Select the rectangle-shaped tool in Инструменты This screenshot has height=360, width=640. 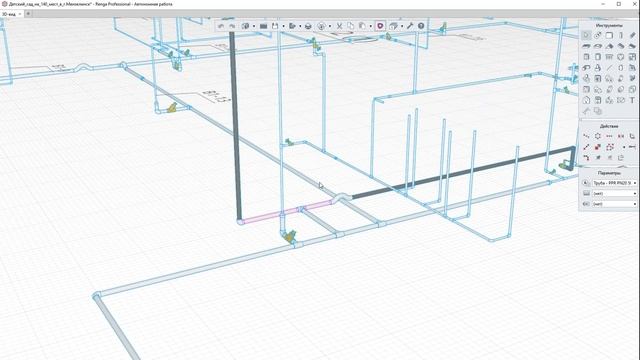click(609, 36)
